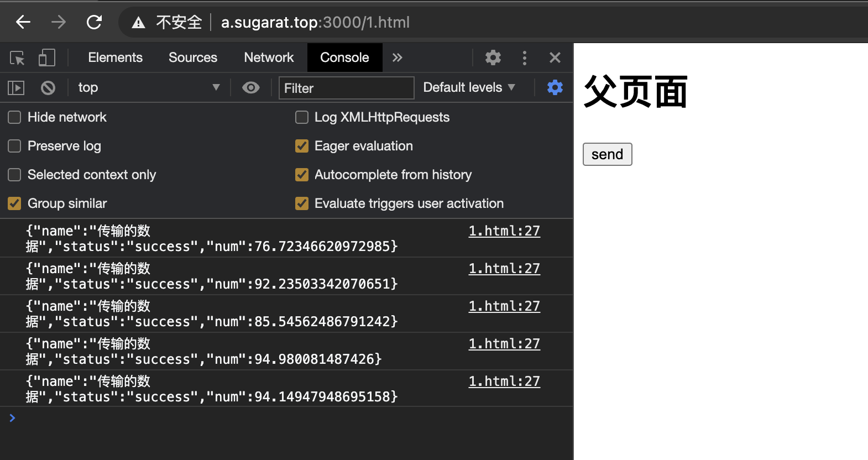
Task: Enable Log XMLHttpRequests checkbox
Action: pyautogui.click(x=302, y=117)
